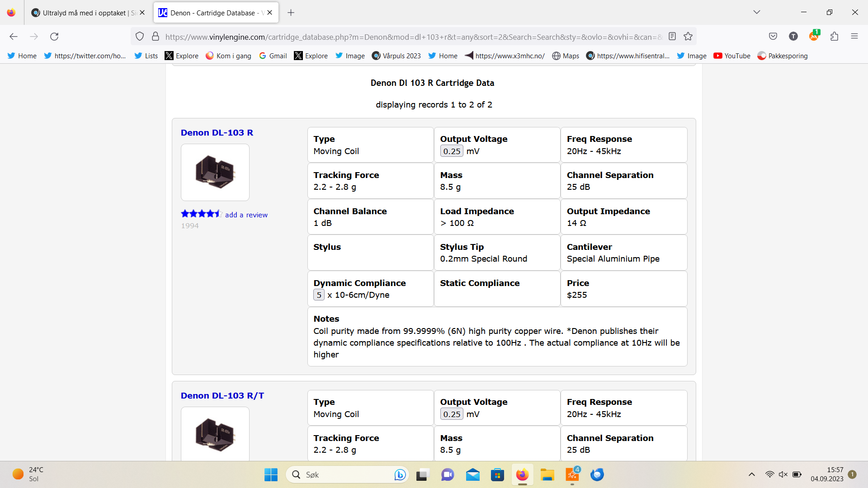The width and height of the screenshot is (868, 488).
Task: Open the extension icon with green badge
Action: tap(814, 36)
